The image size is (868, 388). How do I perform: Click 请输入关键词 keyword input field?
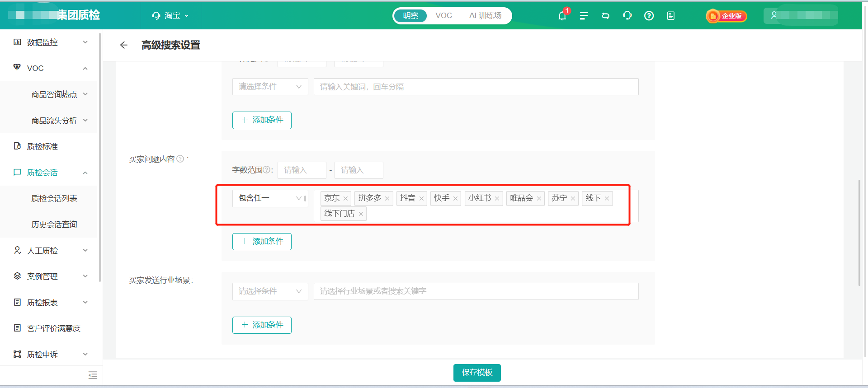coord(476,87)
